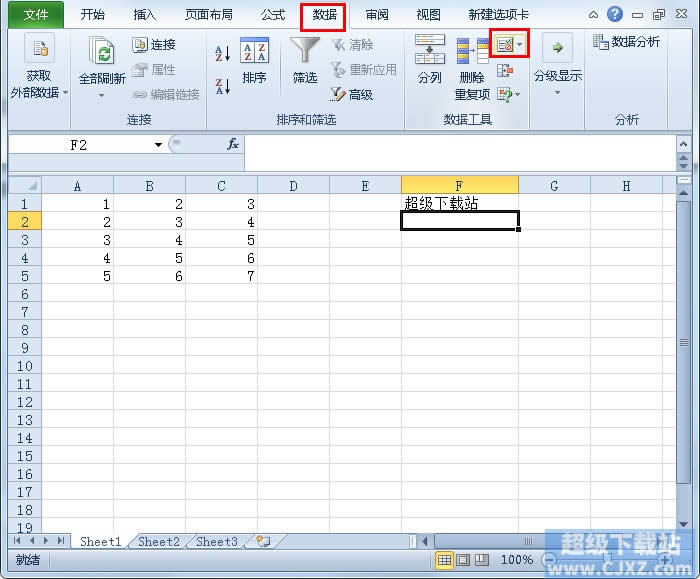Click the consolidate icon
Viewport: 700px width, 579px height.
point(505,70)
